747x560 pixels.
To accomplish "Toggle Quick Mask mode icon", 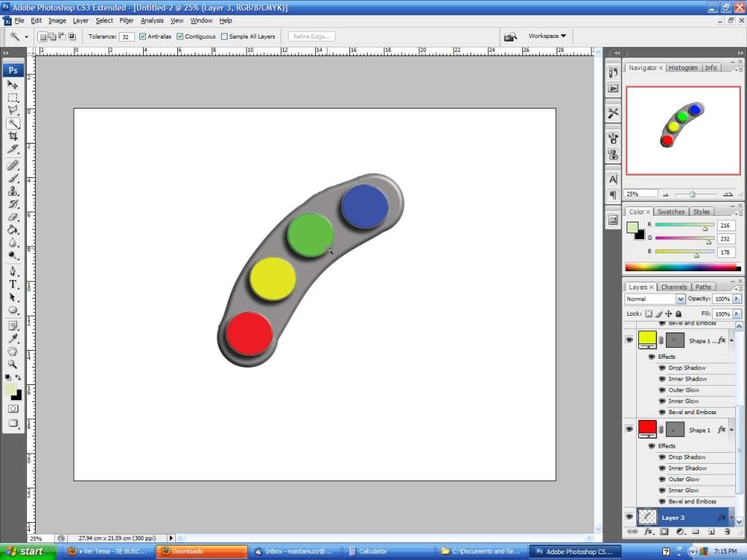I will (x=13, y=408).
